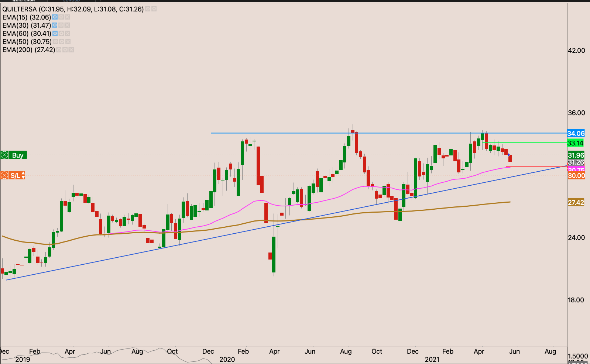Toggle EMA(200) visibility eye icon
Image resolution: width=590 pixels, height=364 pixels.
click(x=59, y=50)
